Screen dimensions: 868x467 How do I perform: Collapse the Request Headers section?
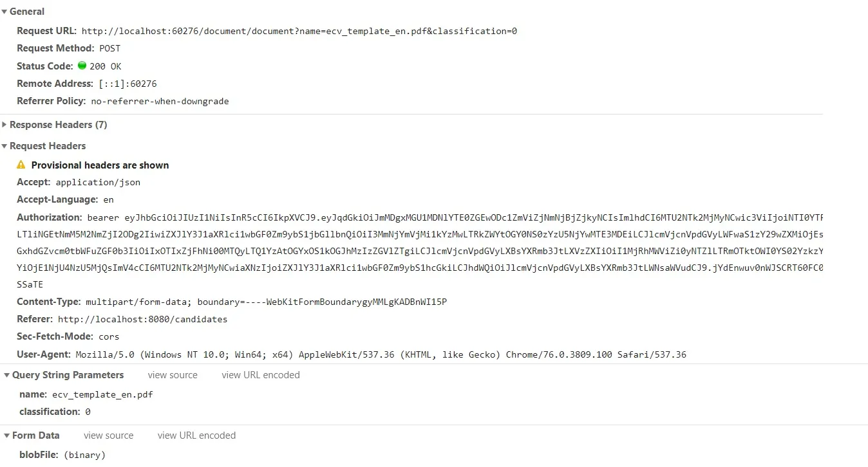[x=5, y=146]
